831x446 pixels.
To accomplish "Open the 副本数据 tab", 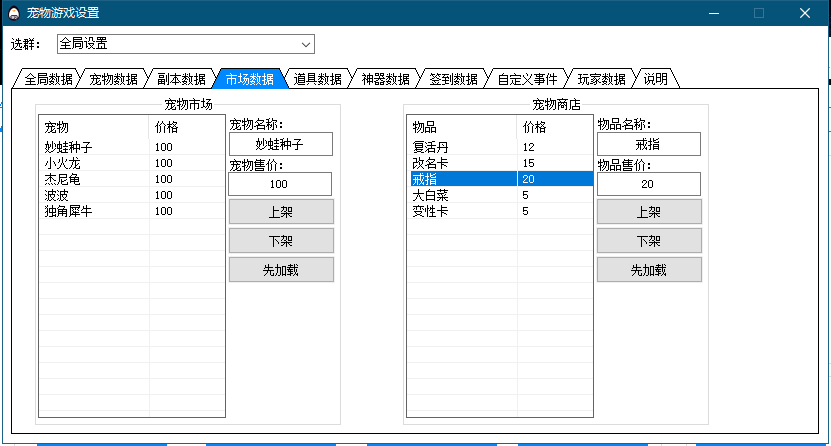I will pos(181,79).
